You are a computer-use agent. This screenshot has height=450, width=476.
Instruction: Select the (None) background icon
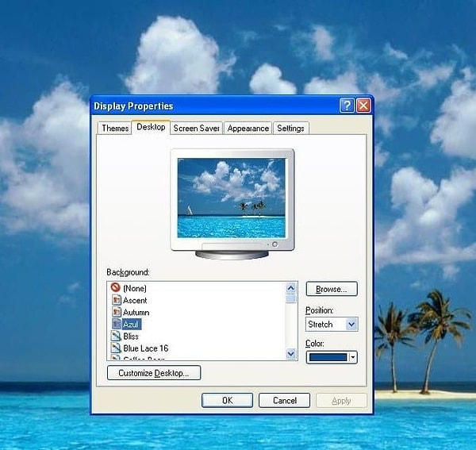[116, 288]
